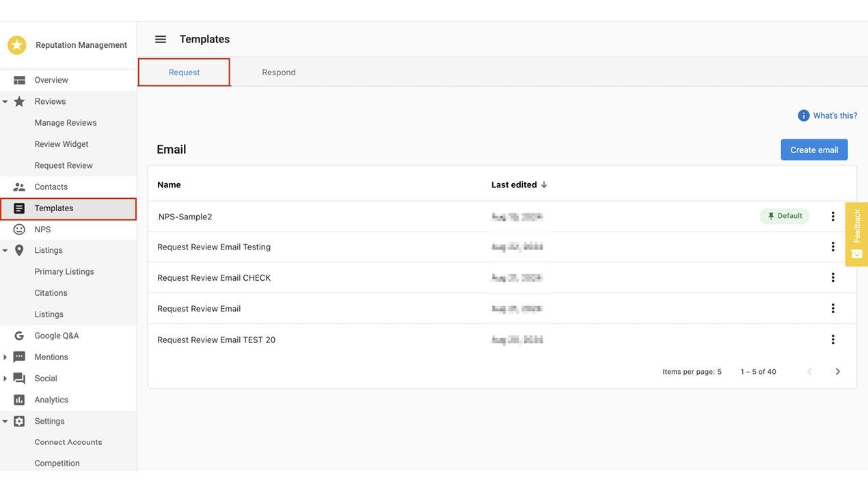Viewport: 868px width, 492px height.
Task: Expand the Social section in the sidebar
Action: coord(5,379)
